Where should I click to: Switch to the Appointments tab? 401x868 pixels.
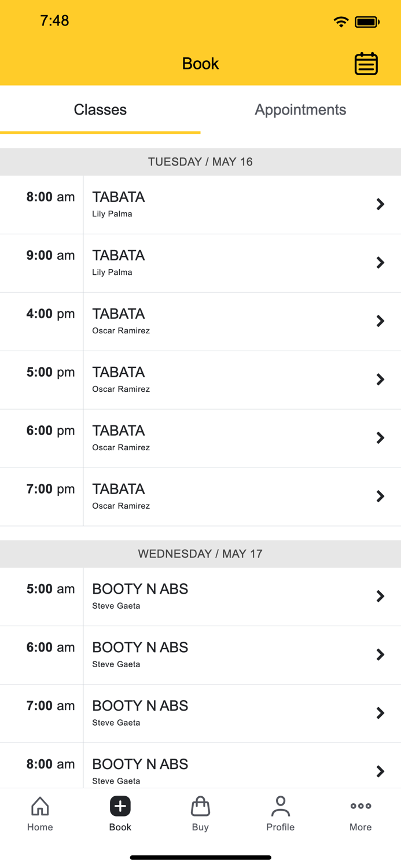(x=300, y=110)
